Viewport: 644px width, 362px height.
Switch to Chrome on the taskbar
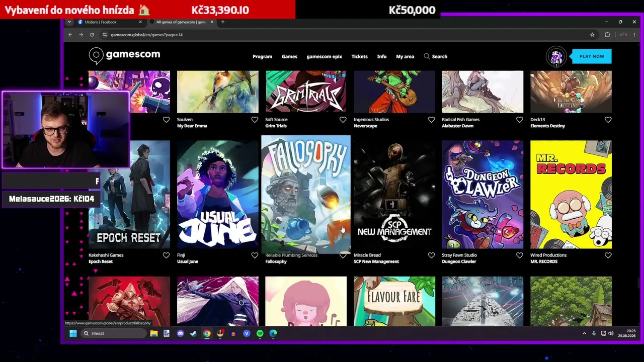point(207,333)
